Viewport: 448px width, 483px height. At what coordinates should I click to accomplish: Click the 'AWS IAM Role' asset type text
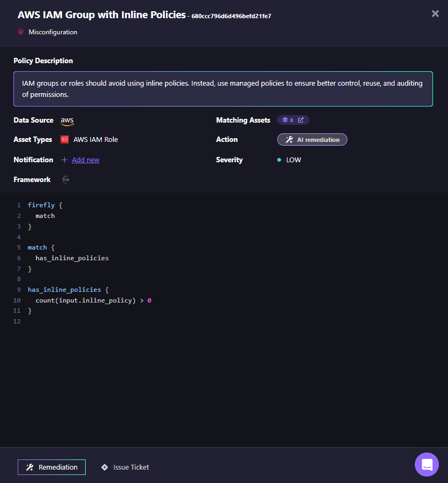(95, 140)
